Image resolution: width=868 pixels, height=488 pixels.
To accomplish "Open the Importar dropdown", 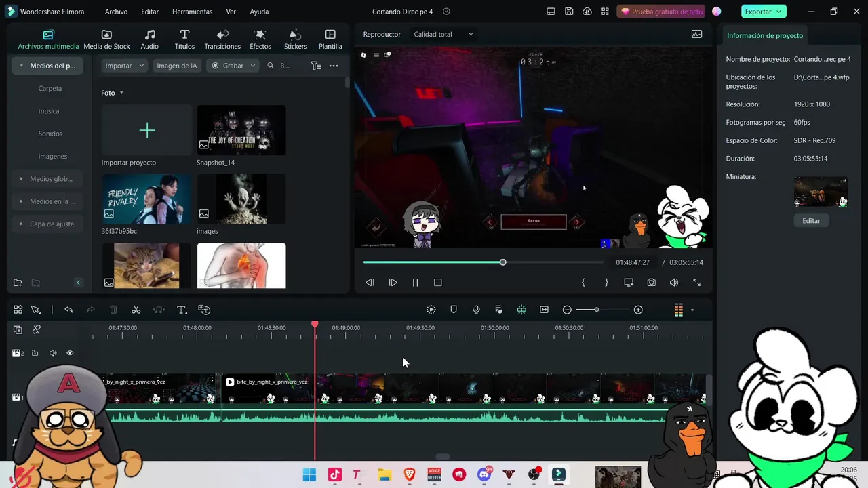I will click(125, 66).
